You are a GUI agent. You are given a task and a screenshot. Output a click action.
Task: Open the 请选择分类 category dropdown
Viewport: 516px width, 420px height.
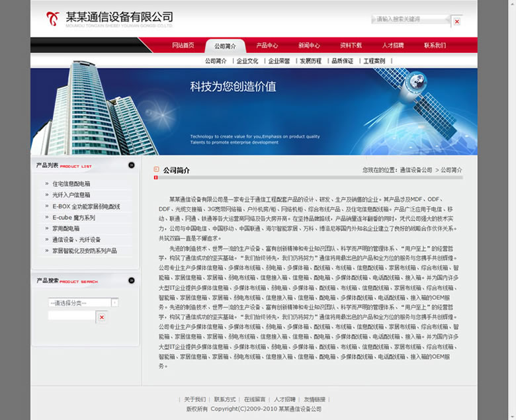tap(79, 303)
